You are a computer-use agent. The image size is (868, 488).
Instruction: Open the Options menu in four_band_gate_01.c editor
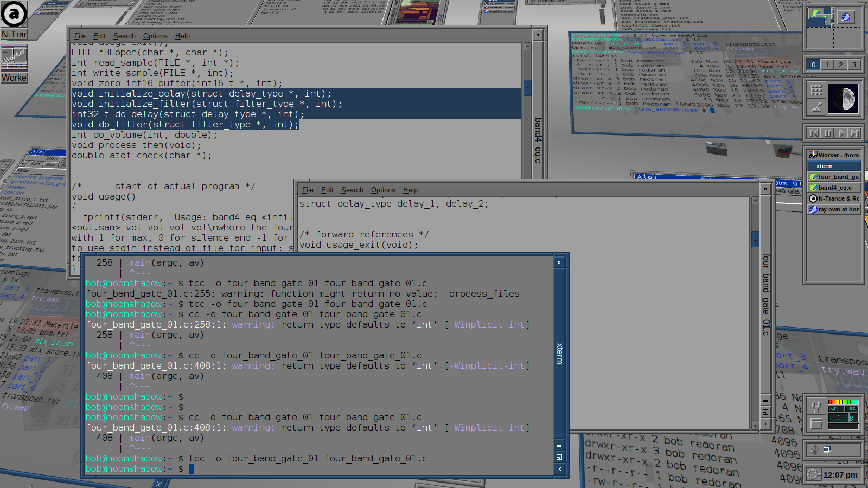pyautogui.click(x=383, y=190)
